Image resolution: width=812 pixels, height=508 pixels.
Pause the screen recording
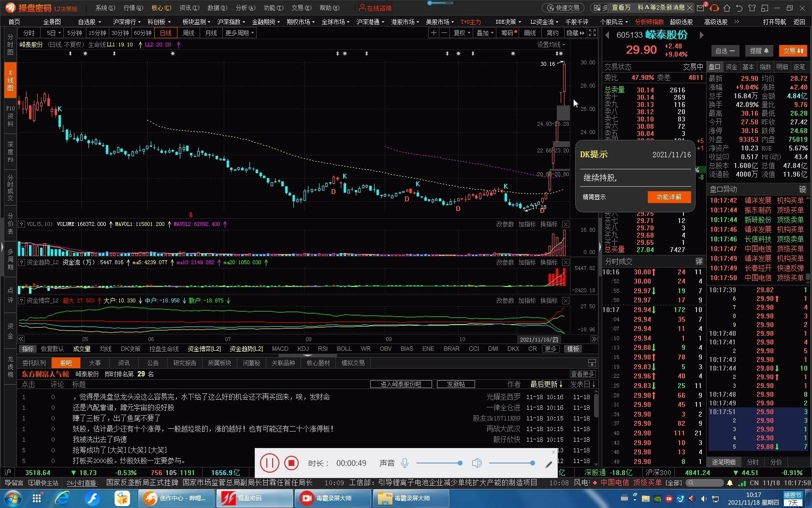point(269,463)
